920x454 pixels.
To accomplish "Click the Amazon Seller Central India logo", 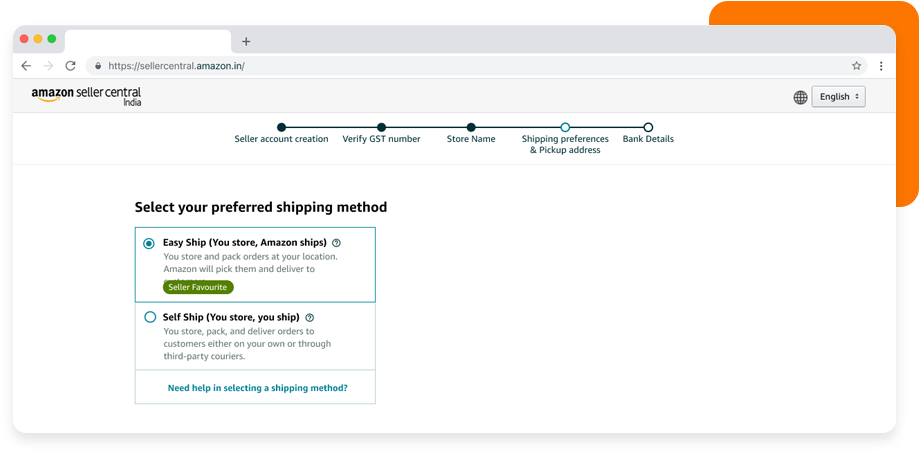I will (x=86, y=96).
